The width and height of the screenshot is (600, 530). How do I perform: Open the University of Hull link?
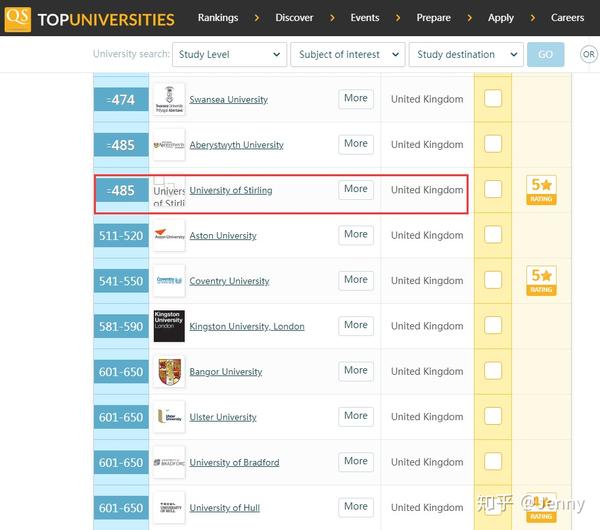coord(225,508)
